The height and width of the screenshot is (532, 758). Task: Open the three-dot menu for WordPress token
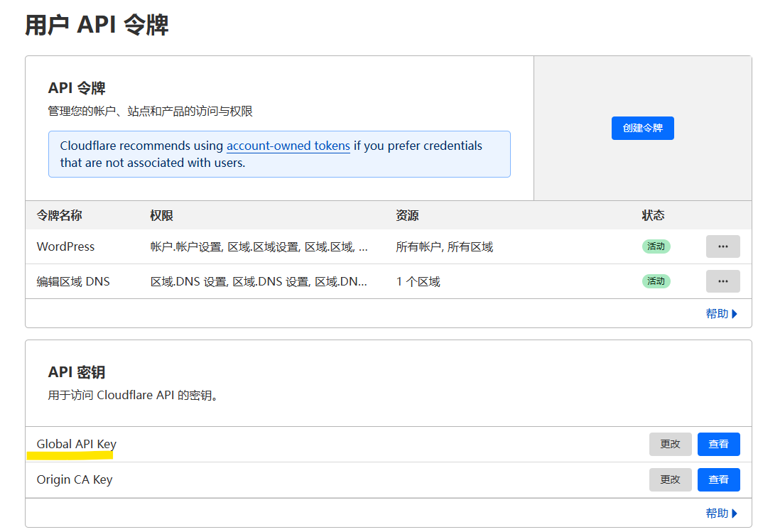(x=722, y=246)
